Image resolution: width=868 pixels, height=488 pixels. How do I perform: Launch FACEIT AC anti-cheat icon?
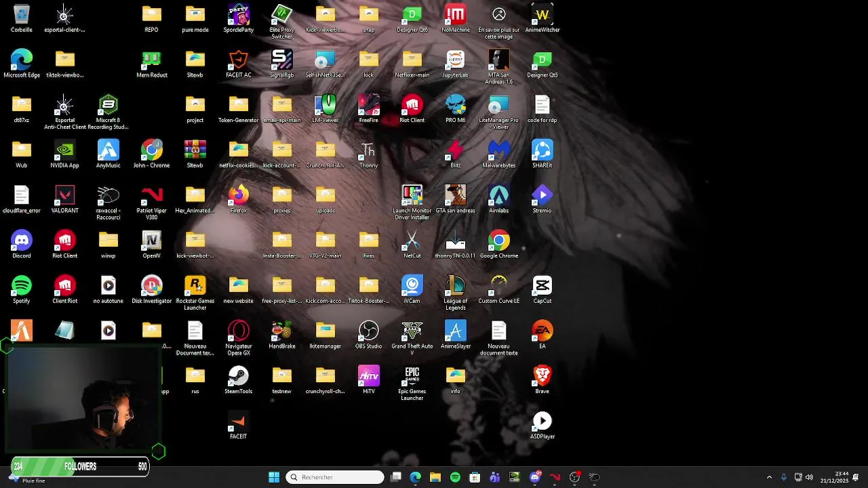point(239,64)
